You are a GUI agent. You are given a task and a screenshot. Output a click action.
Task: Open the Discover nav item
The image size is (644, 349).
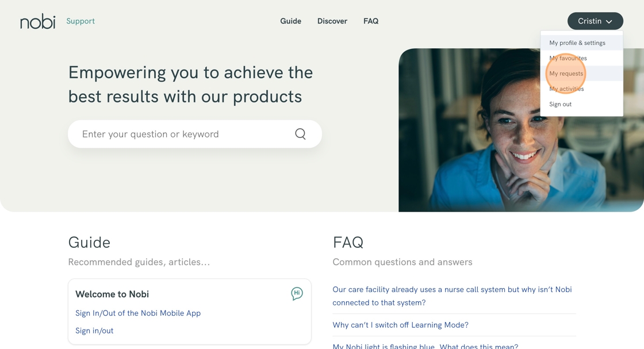pyautogui.click(x=332, y=21)
